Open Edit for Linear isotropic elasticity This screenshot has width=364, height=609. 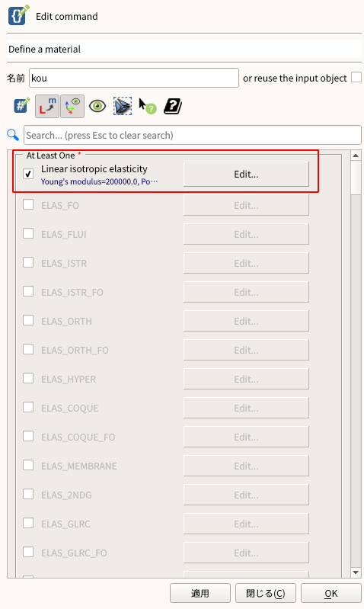coord(246,174)
